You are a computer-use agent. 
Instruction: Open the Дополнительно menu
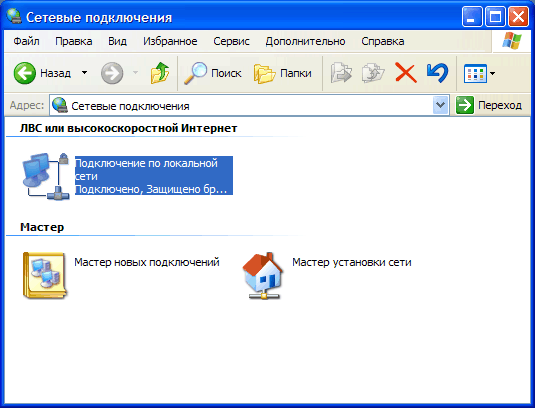point(305,41)
